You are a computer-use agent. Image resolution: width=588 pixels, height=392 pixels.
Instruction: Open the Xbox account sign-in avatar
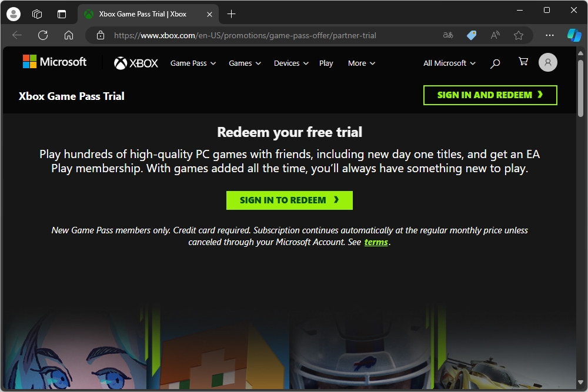[x=548, y=62]
